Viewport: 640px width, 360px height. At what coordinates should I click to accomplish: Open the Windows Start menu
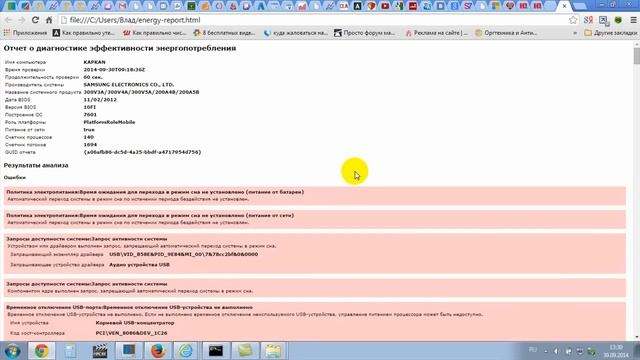(x=12, y=351)
